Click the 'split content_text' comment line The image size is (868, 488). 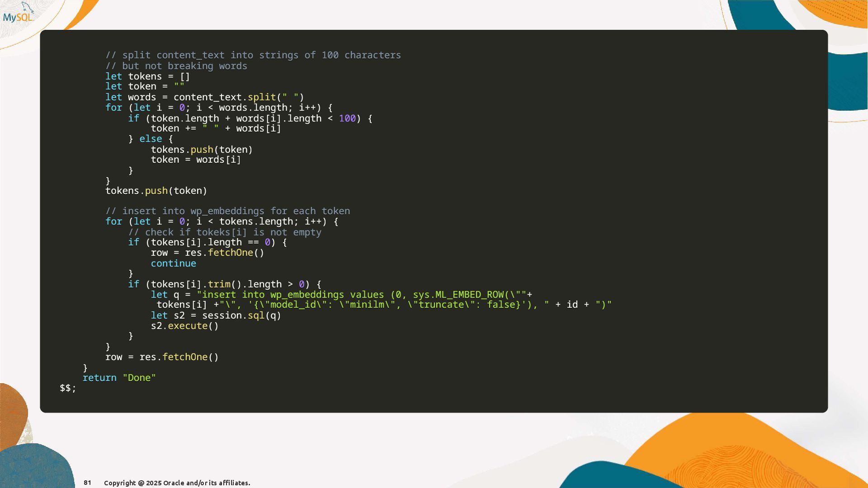[253, 55]
